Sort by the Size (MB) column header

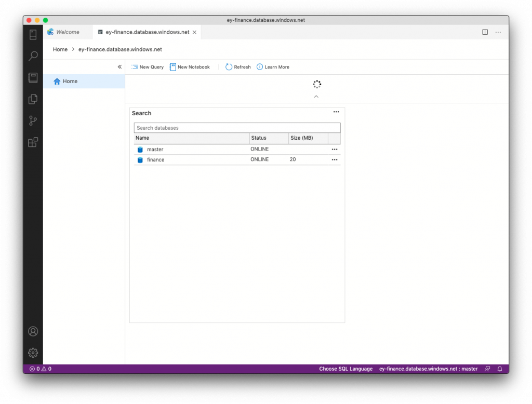coord(309,138)
